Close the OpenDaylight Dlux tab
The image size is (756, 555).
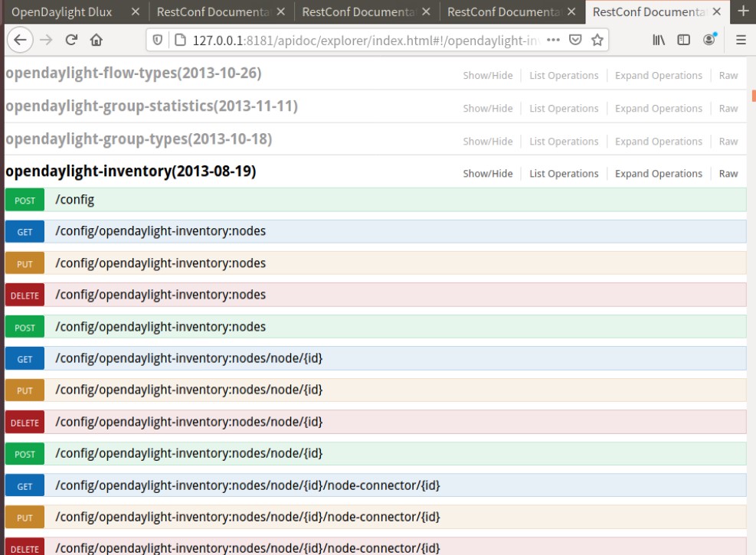click(x=136, y=11)
